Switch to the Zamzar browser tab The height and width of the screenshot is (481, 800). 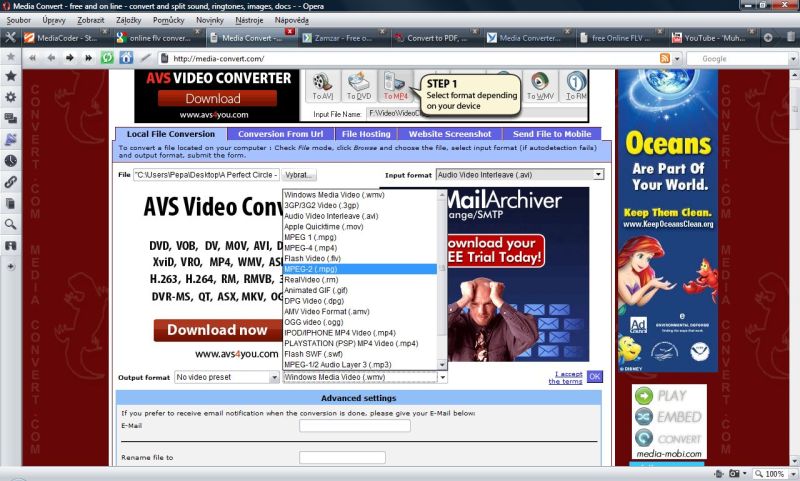tap(343, 38)
